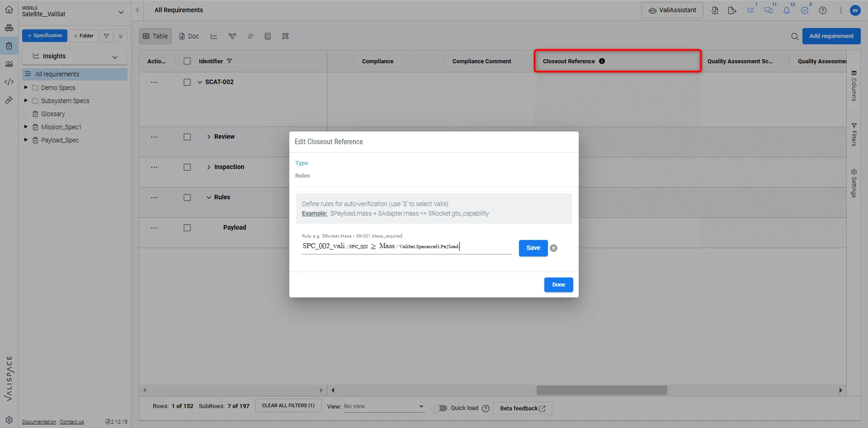Click the import file icon in top bar

coord(715,10)
